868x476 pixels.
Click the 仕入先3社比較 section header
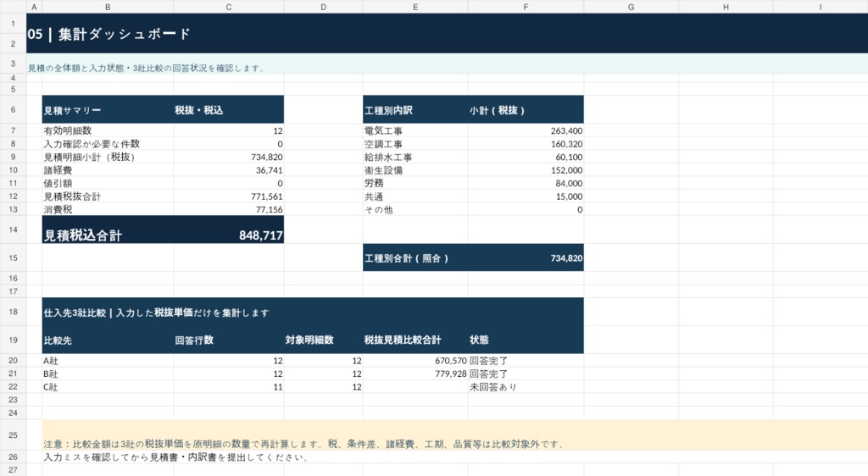click(313, 312)
